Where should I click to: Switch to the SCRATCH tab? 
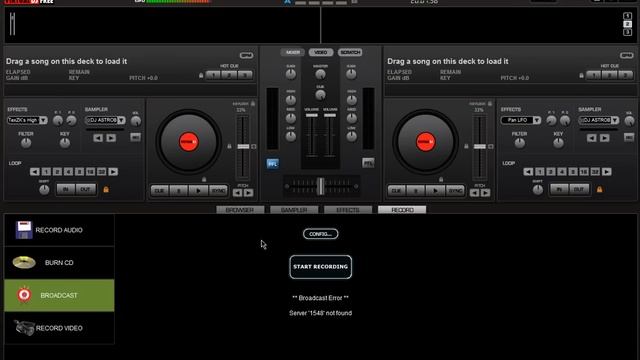point(350,52)
